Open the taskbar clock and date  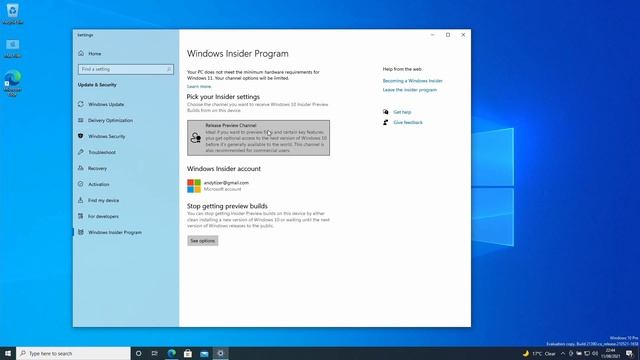click(610, 353)
